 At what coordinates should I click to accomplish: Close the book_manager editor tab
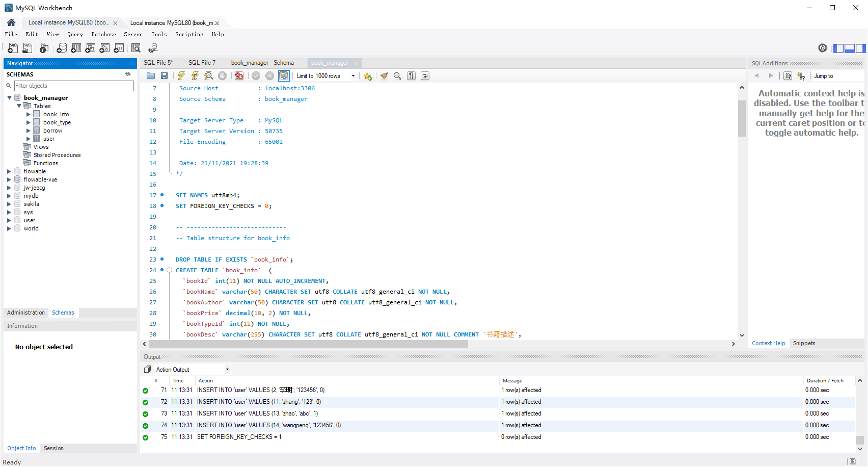(356, 63)
